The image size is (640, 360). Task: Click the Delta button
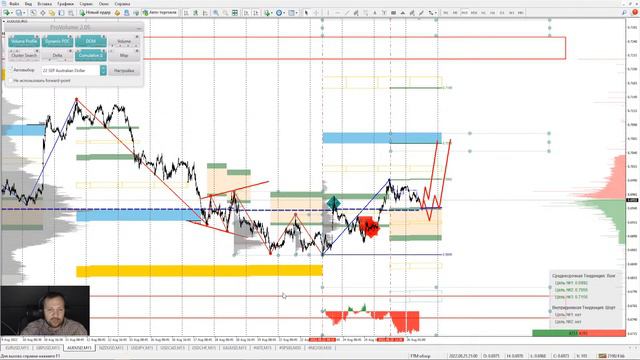(58, 55)
